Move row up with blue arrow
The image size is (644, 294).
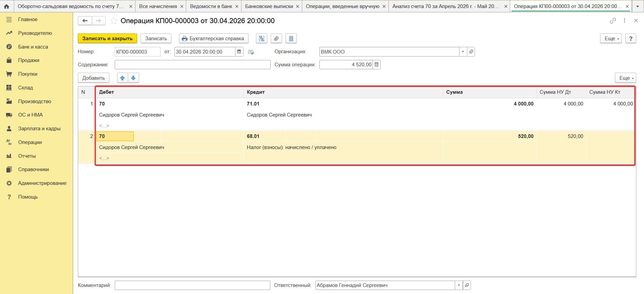click(122, 78)
